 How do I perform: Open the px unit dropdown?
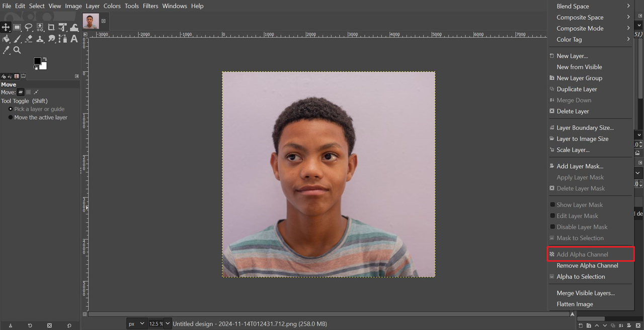point(136,323)
